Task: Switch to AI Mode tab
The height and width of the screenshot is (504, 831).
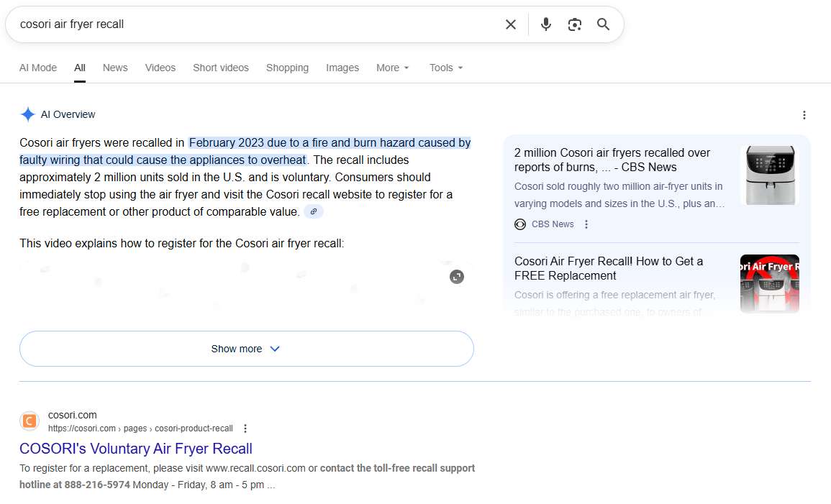Action: (38, 68)
